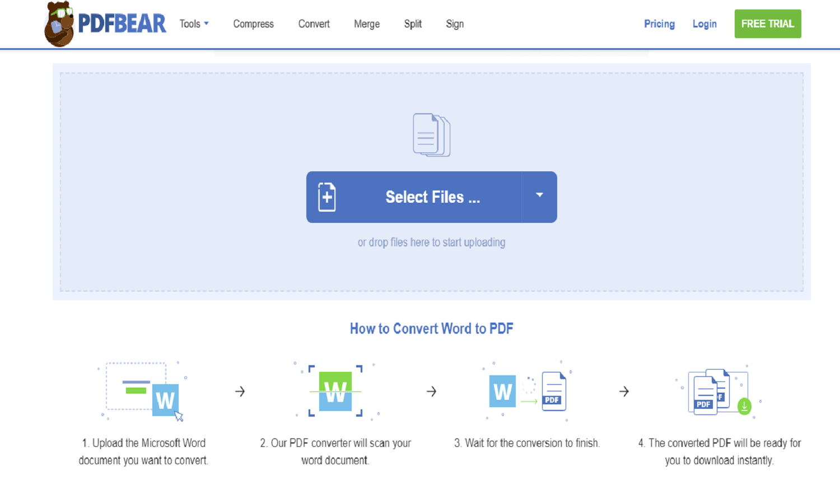Click the PDF document stack in step 4
This screenshot has height=504, width=840.
click(707, 396)
